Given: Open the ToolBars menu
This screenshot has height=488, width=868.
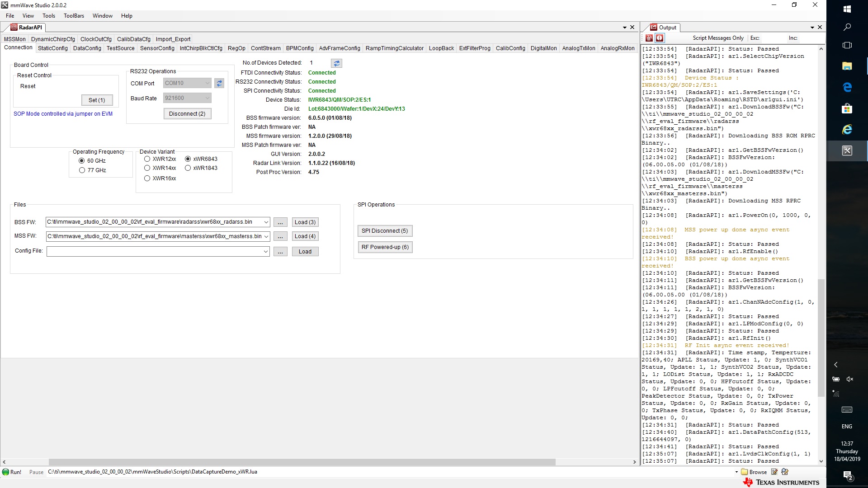Looking at the screenshot, I should pos(74,16).
